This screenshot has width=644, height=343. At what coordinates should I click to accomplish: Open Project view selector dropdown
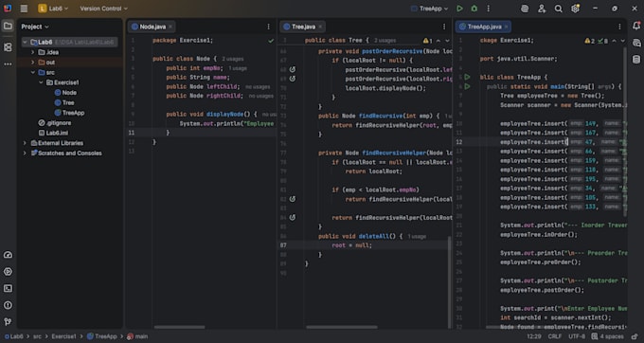35,27
